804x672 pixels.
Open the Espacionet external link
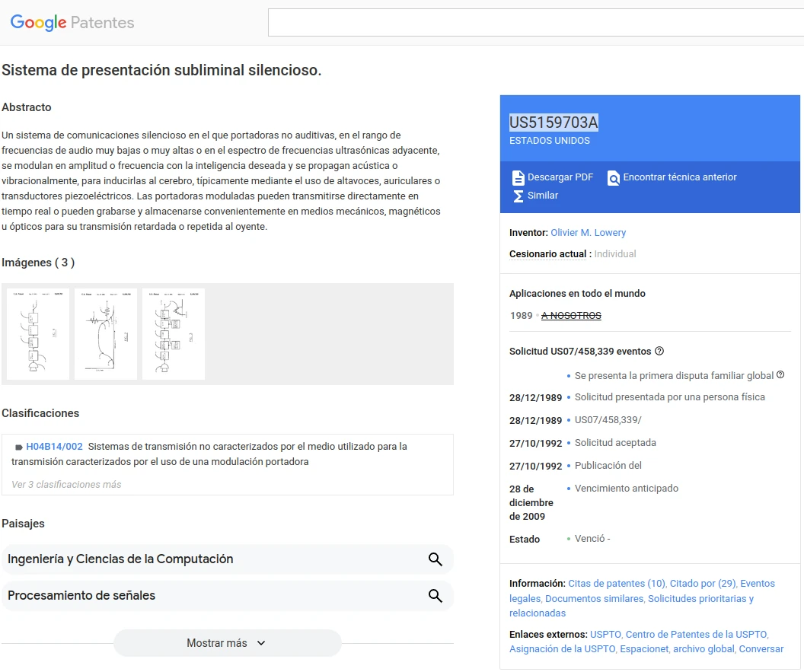coord(644,649)
